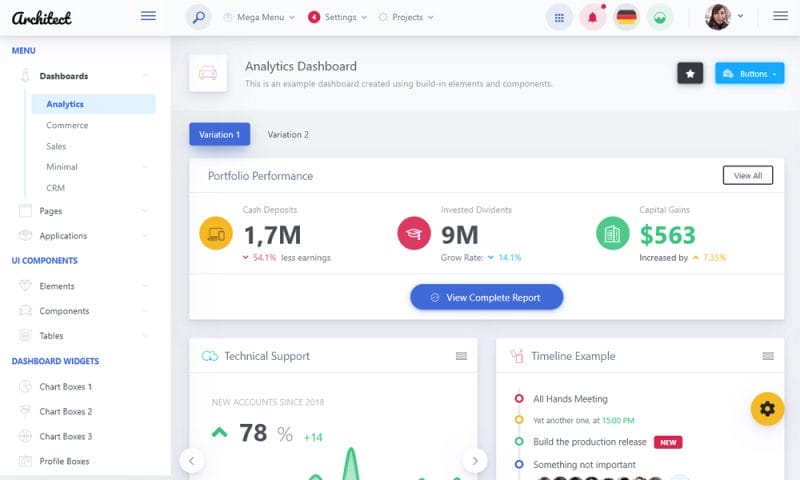800x480 pixels.
Task: Select the German flag language icon
Action: point(626,17)
